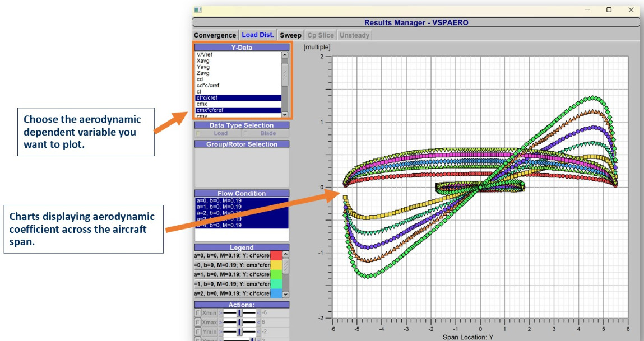Switch to the Convergence tab
The width and height of the screenshot is (644, 341).
(x=215, y=35)
